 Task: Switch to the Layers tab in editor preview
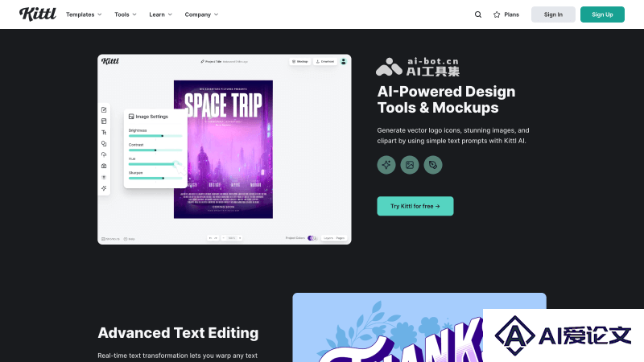click(x=328, y=238)
